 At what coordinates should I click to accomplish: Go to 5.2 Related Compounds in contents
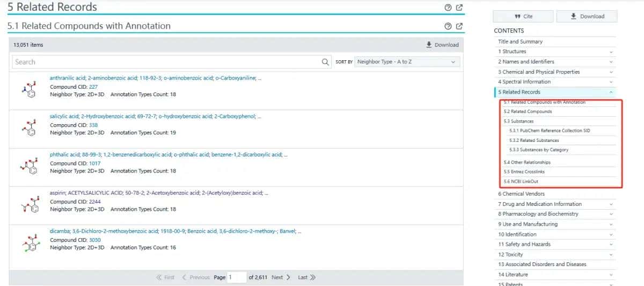pyautogui.click(x=528, y=112)
